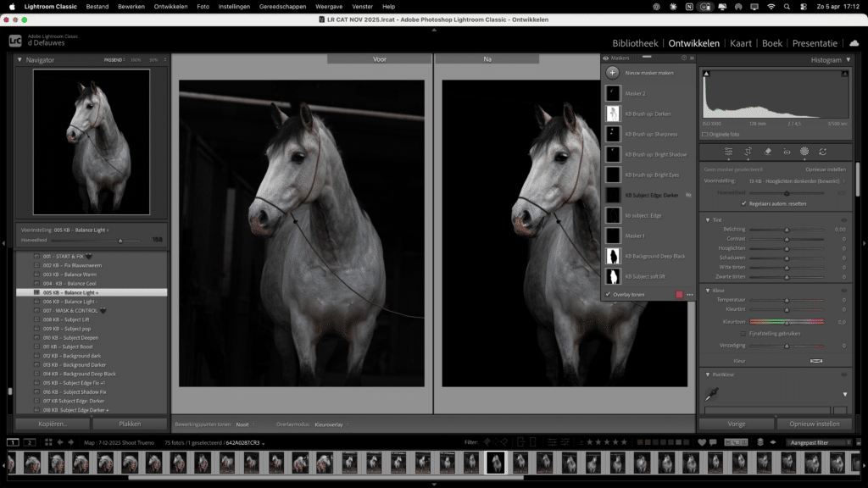The image size is (868, 488).
Task: Click the Edit sliders tool icon
Action: (x=728, y=152)
